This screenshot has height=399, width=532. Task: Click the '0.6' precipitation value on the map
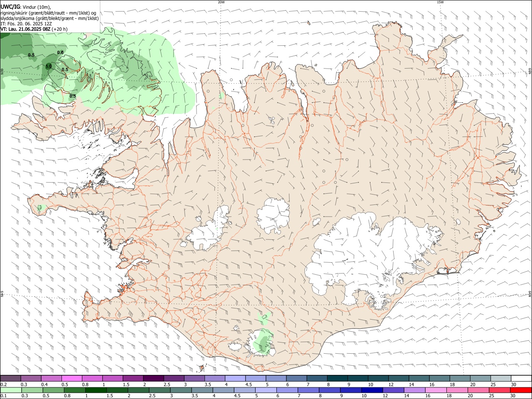click(60, 52)
